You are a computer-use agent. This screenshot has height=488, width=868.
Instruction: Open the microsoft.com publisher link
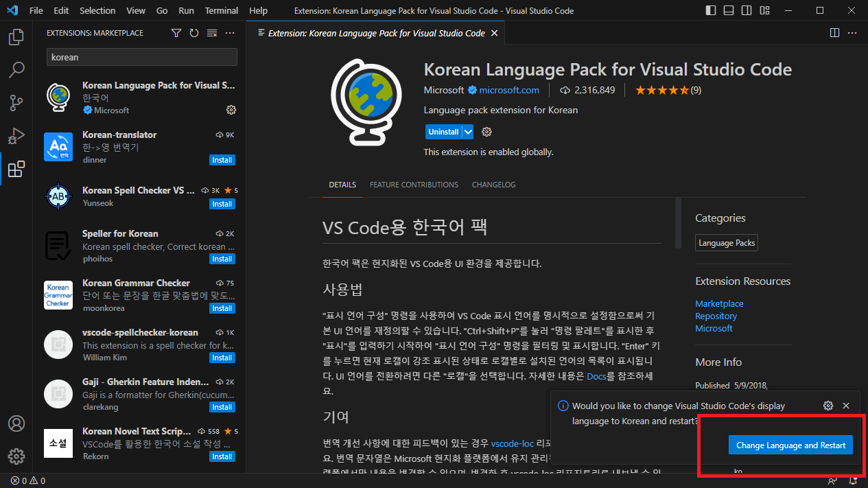(509, 90)
